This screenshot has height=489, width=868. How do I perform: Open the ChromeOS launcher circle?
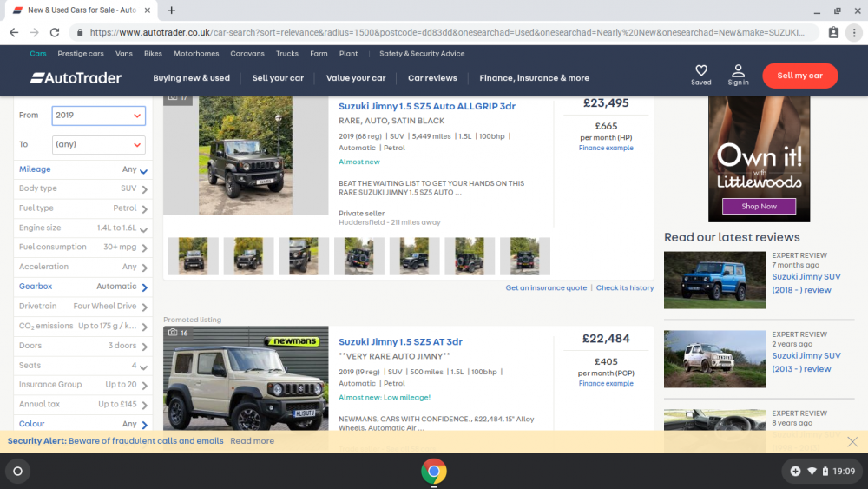point(17,472)
